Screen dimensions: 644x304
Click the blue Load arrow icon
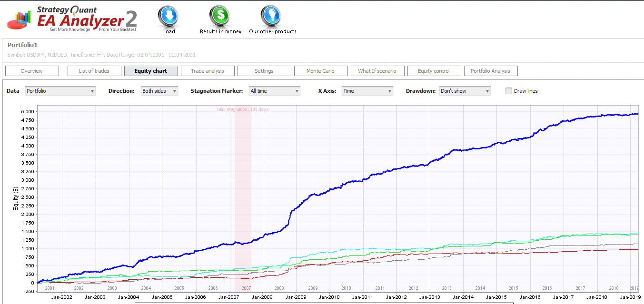tap(168, 17)
